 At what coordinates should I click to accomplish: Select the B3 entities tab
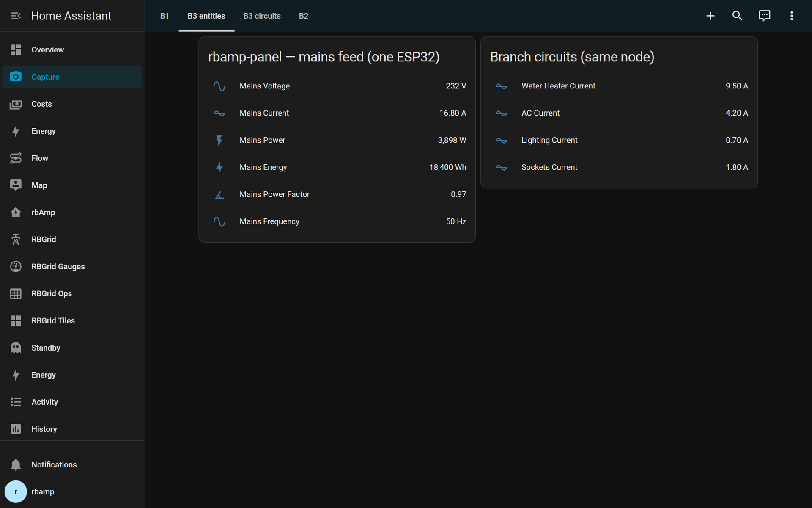[x=206, y=16]
